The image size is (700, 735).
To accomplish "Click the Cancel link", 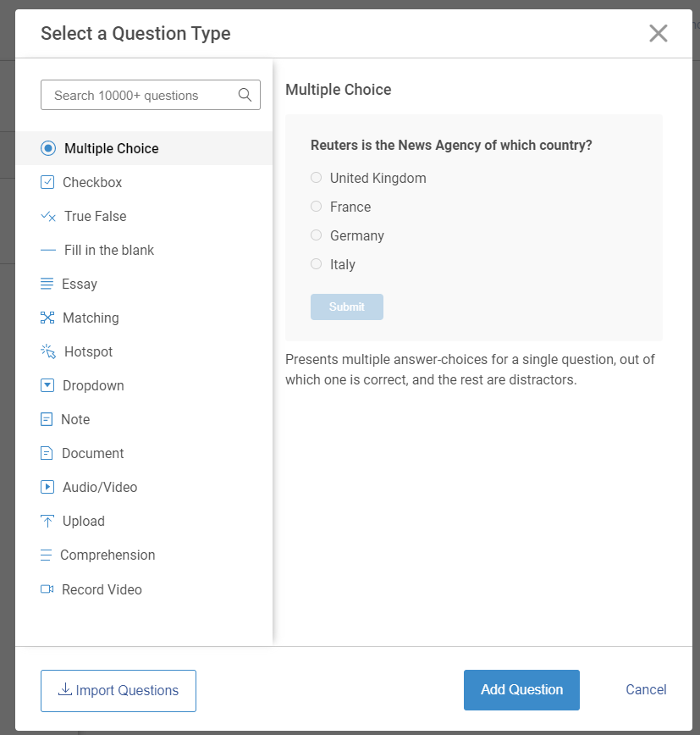I will coord(646,689).
